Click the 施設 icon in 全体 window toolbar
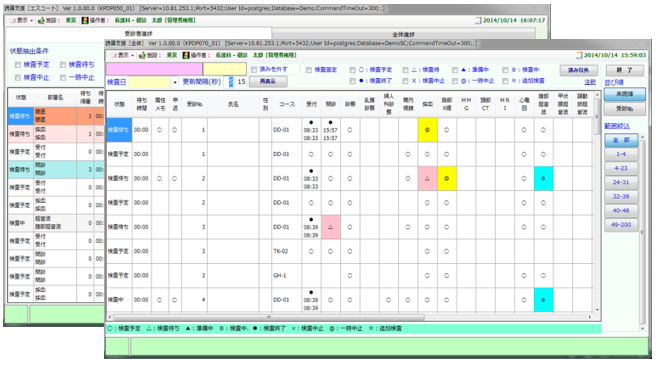Screen dimensions: 657x365 click(x=142, y=55)
